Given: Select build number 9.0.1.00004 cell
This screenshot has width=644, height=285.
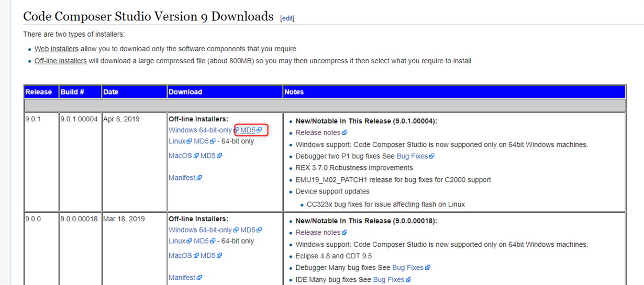Looking at the screenshot, I should tap(80, 162).
